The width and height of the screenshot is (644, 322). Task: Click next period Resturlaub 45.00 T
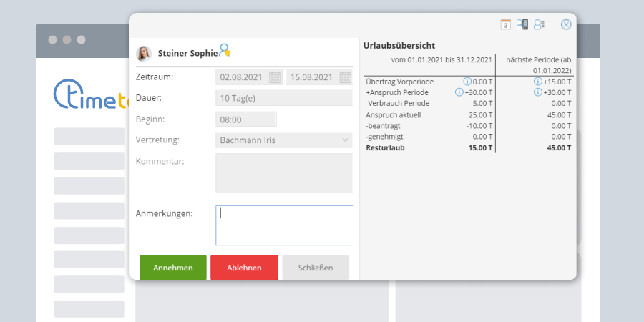tap(559, 148)
